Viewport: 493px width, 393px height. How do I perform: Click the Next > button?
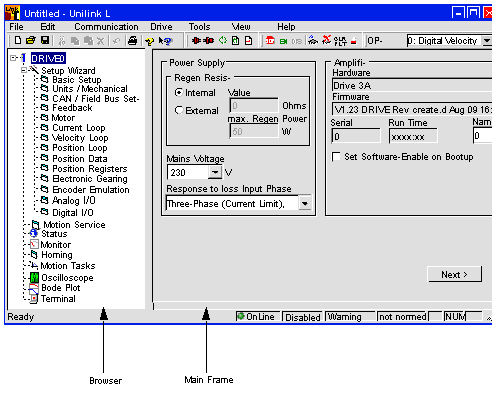454,274
